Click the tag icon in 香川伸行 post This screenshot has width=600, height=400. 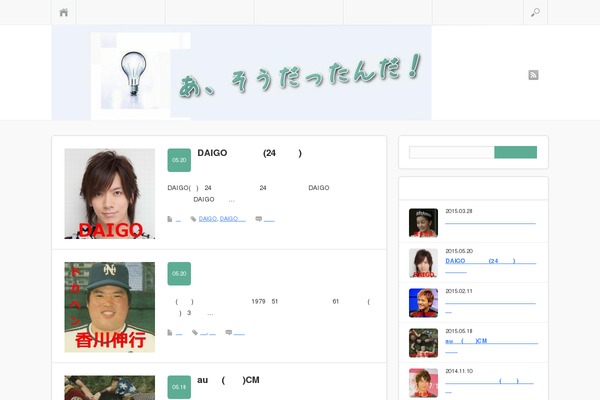[195, 332]
